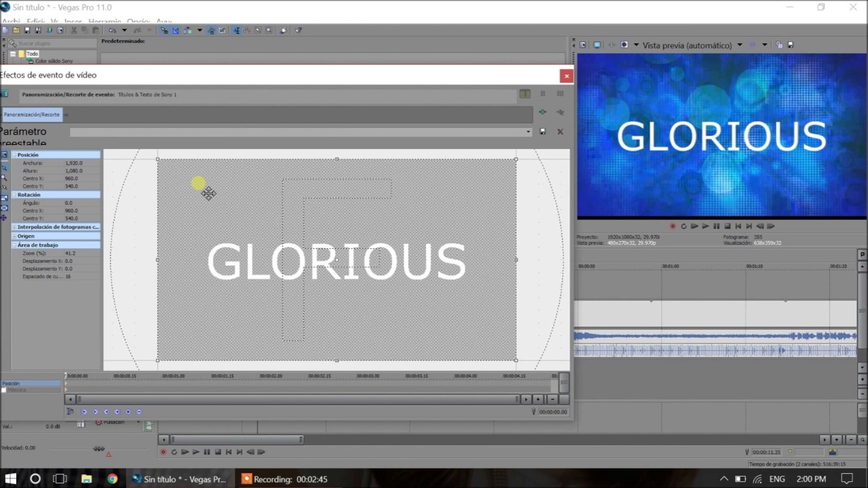Click the GLORIOUS video preview image

click(x=722, y=136)
